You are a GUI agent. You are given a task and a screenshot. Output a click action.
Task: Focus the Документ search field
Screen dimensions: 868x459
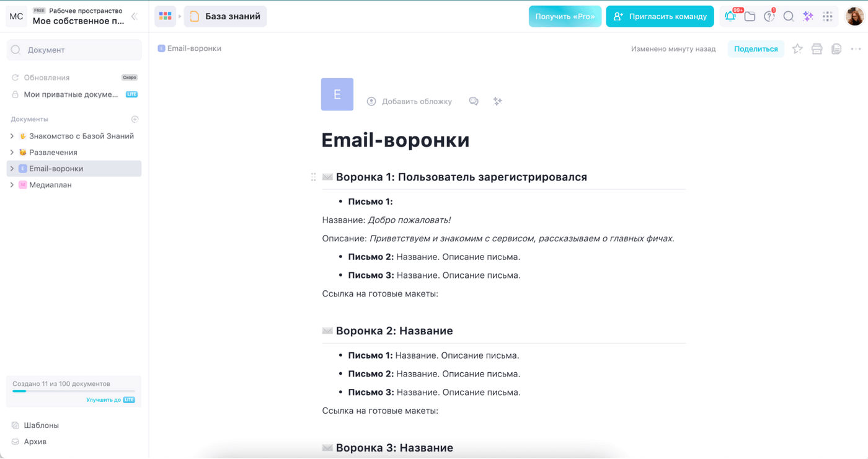[x=74, y=50]
